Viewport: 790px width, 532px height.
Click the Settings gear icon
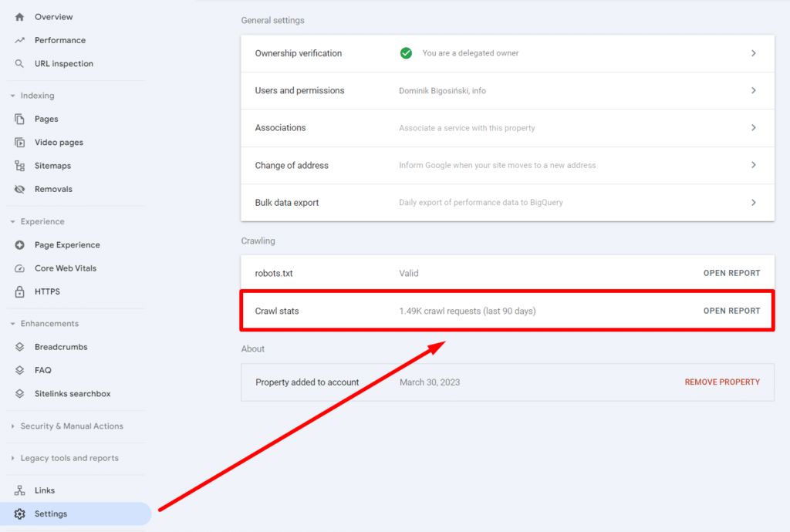(20, 514)
